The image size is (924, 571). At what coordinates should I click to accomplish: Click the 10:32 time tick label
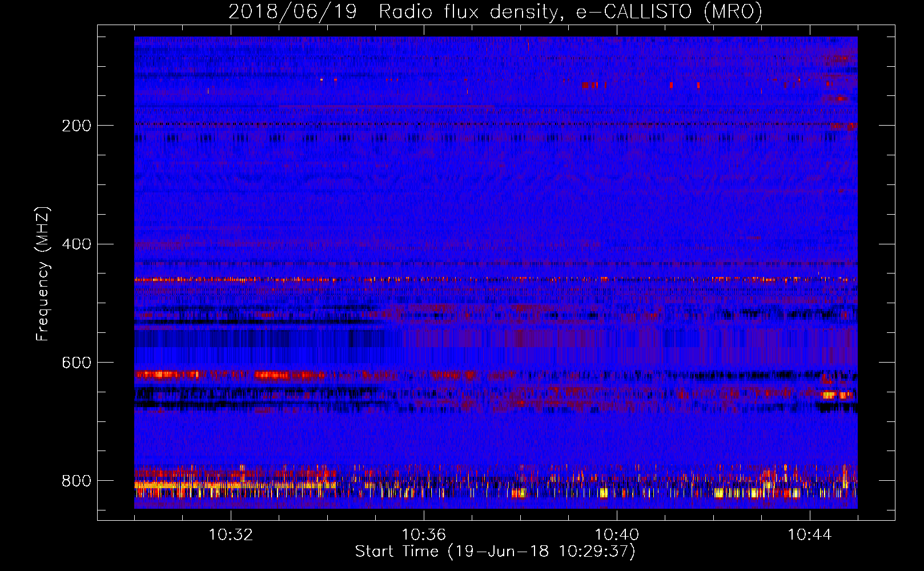(x=231, y=535)
